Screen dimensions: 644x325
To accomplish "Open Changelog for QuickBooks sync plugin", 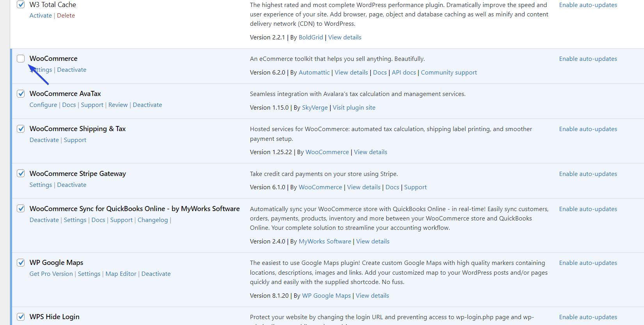I will pyautogui.click(x=153, y=220).
